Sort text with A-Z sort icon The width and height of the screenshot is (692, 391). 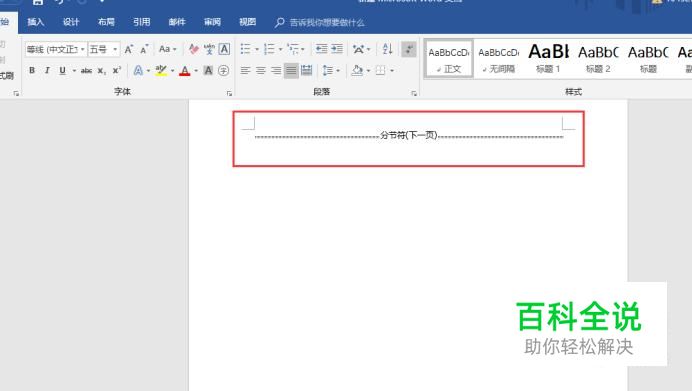[387, 49]
